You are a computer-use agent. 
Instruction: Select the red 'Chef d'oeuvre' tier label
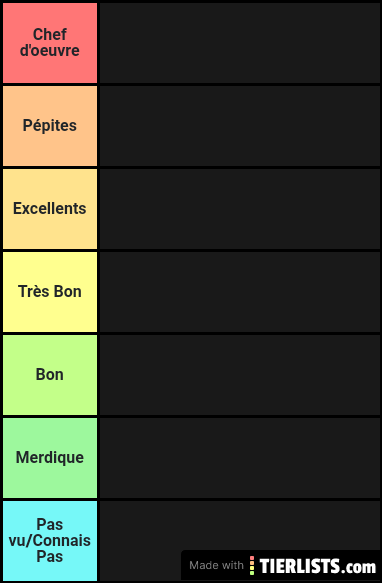[x=50, y=43]
